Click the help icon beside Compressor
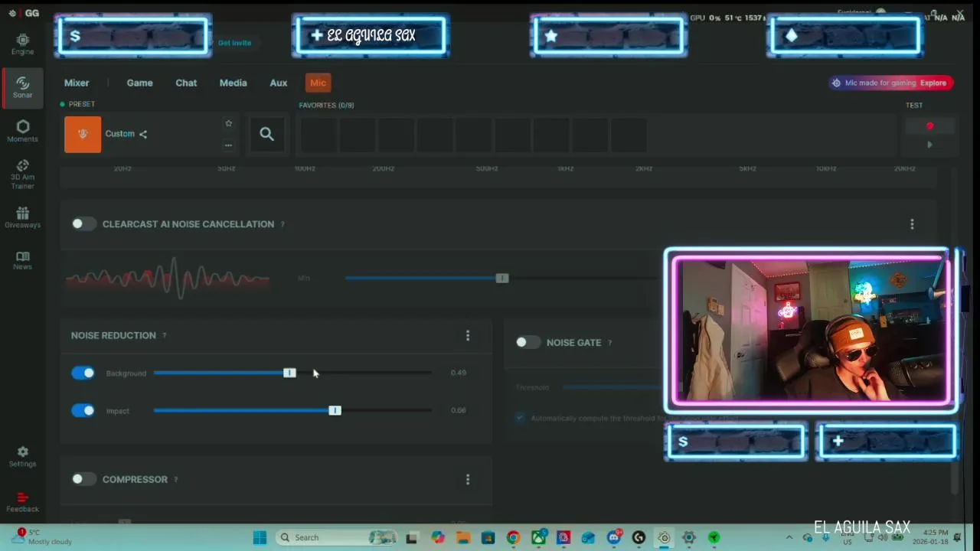980x551 pixels. (x=175, y=479)
